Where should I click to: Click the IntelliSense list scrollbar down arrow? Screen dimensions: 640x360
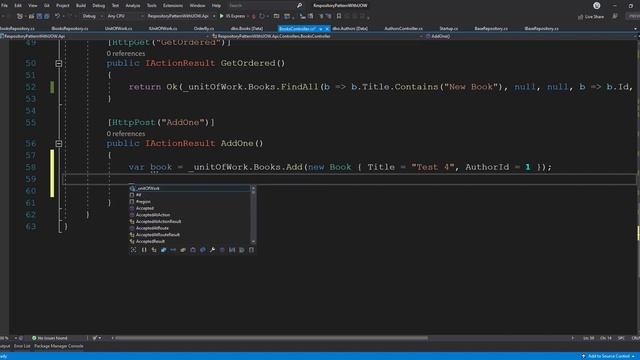click(x=253, y=242)
